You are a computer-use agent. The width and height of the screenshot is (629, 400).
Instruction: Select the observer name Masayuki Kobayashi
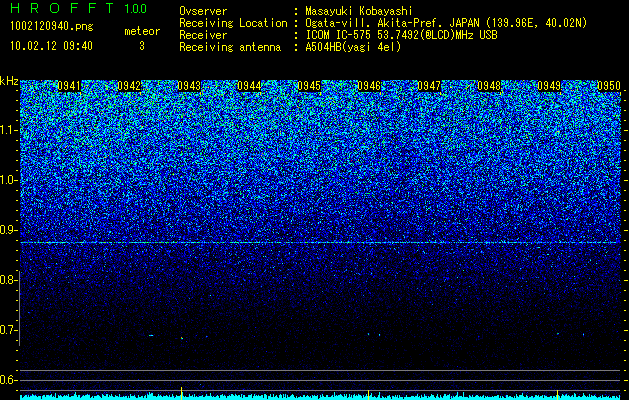[x=358, y=11]
